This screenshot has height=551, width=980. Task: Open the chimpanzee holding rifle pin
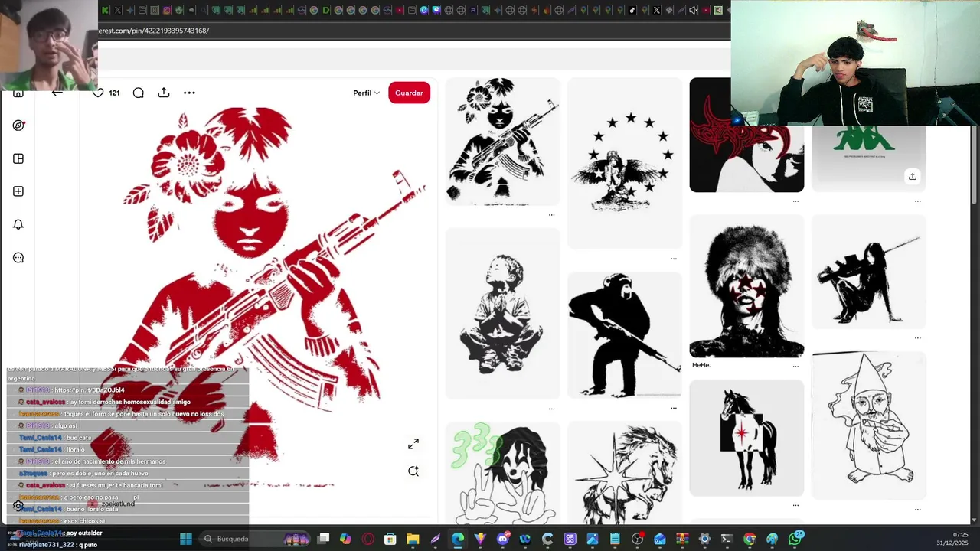click(625, 335)
